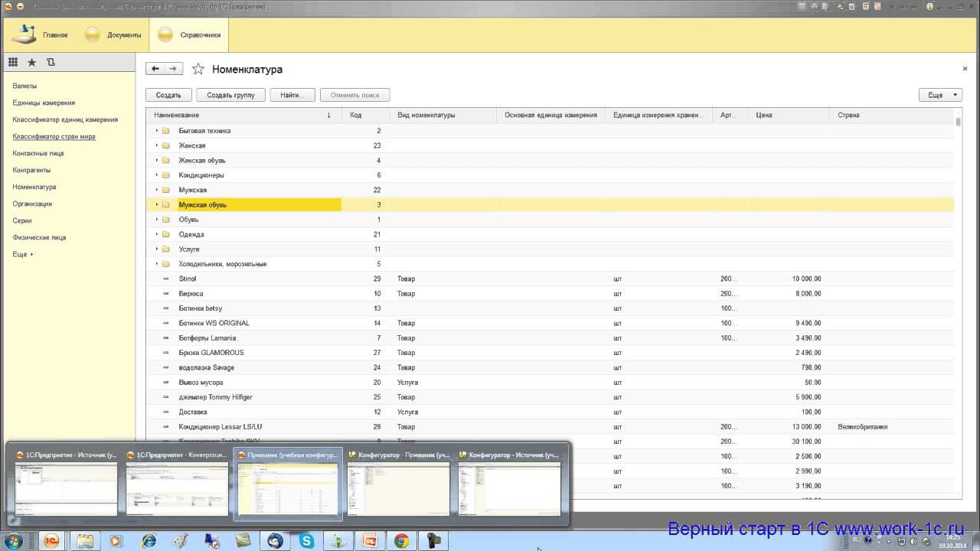Screen dimensions: 980x551
Task: Open the Еще dropdown on the toolbar
Action: 940,95
